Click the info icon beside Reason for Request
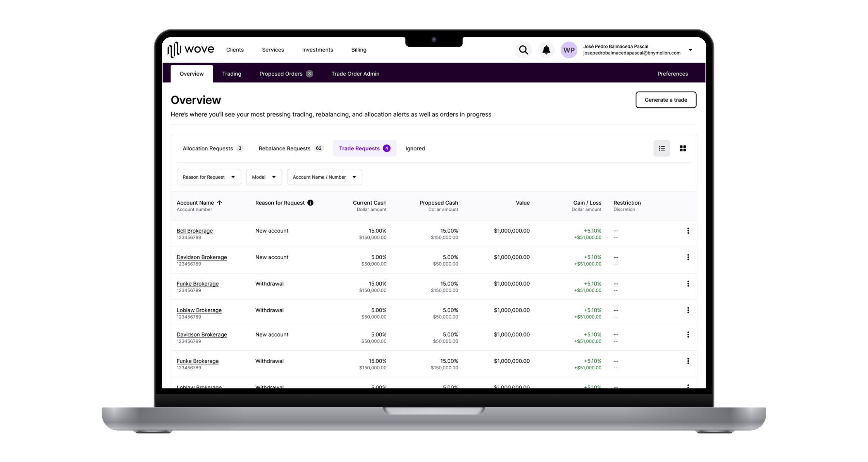868x462 pixels. [x=310, y=203]
